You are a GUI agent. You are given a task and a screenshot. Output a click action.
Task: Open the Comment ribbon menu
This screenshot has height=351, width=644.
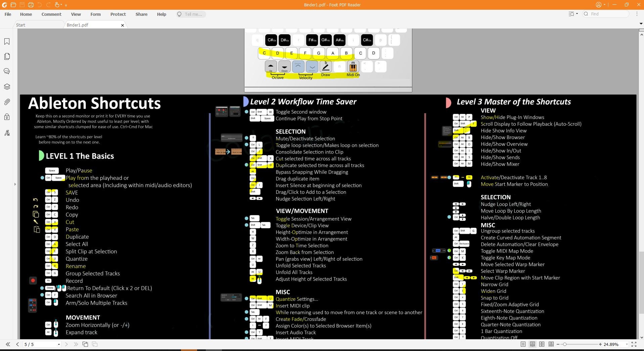pos(51,14)
